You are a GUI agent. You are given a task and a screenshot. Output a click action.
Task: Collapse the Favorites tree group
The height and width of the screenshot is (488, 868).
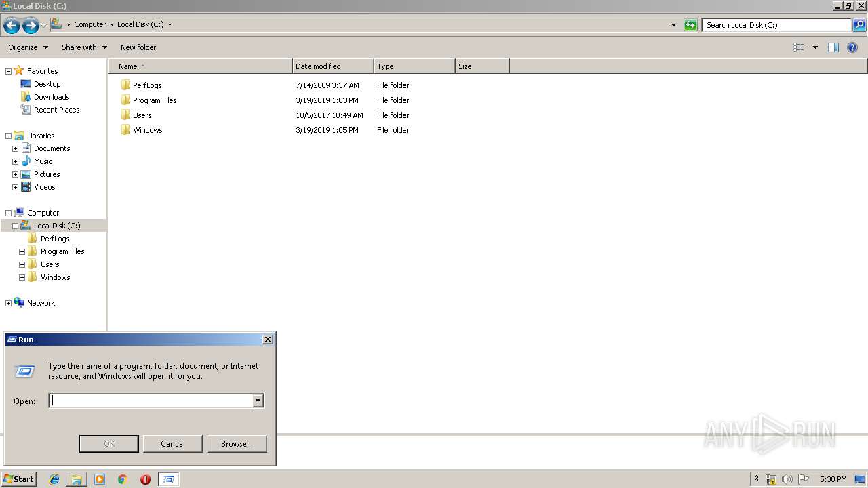pos(8,71)
